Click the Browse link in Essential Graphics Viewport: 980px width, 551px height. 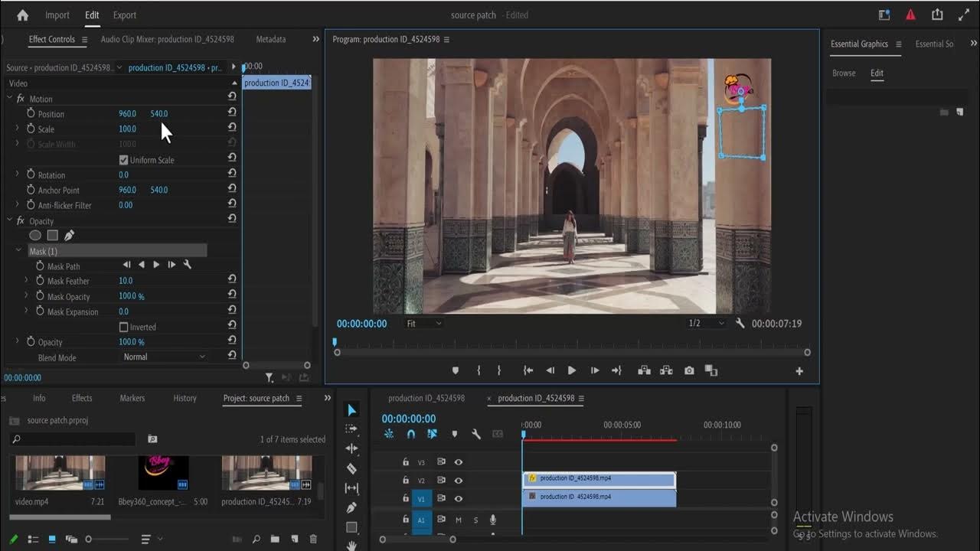[844, 73]
